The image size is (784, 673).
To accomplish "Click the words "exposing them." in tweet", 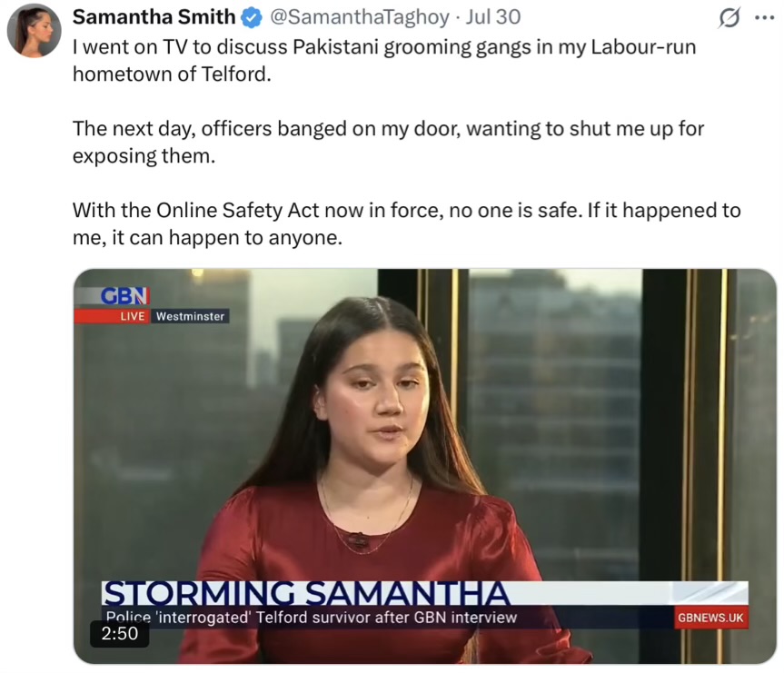I will (144, 156).
